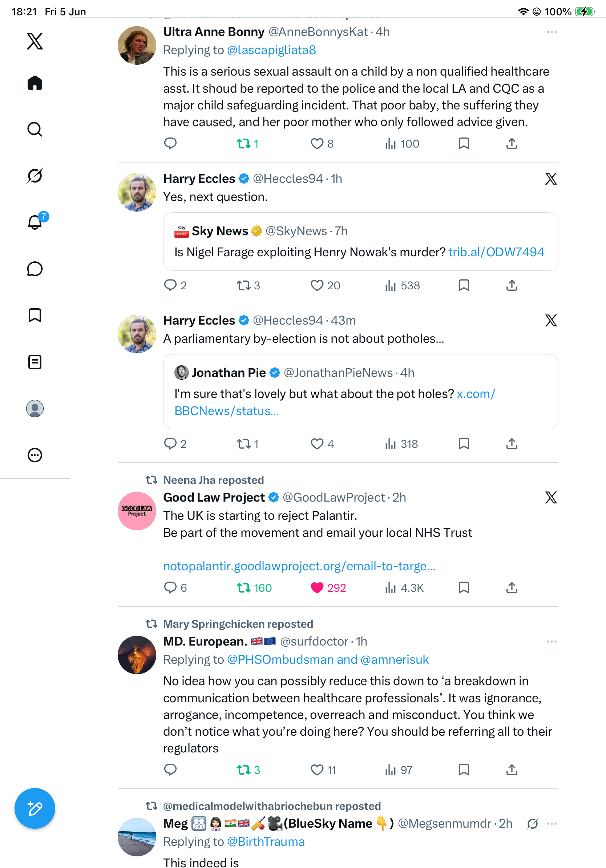Go to X logo at top of sidebar
The height and width of the screenshot is (868, 606).
[35, 41]
